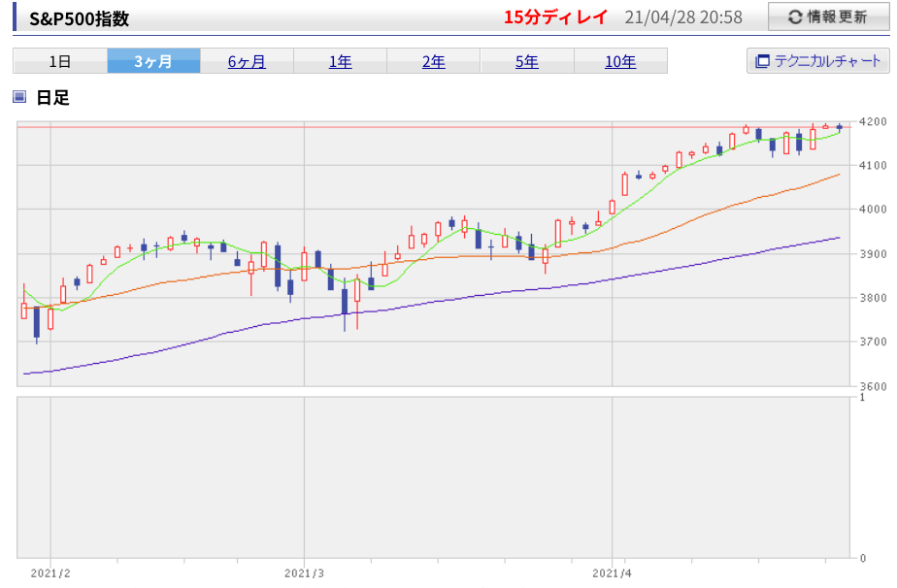Click the 4200 price axis label
This screenshot has width=897, height=588.
click(873, 122)
